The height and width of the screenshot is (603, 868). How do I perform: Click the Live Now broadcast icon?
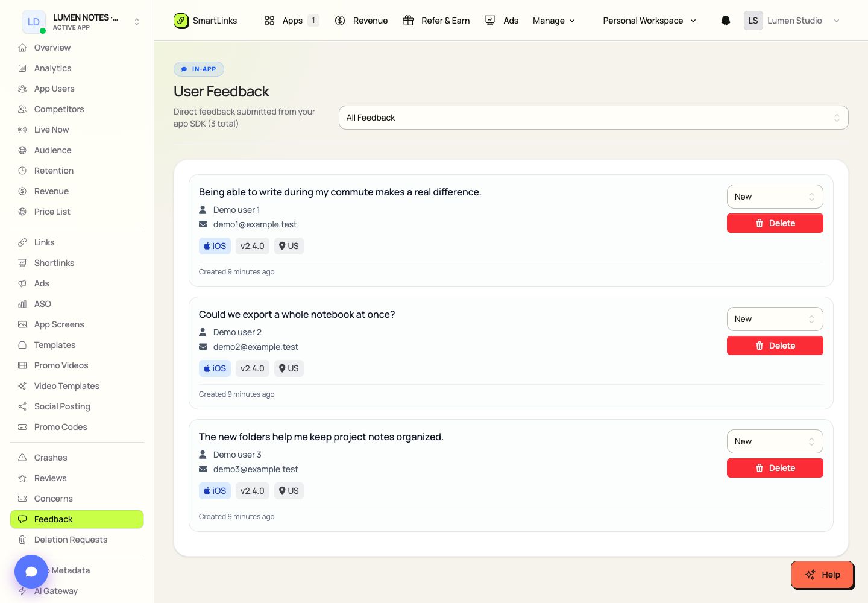pyautogui.click(x=22, y=130)
